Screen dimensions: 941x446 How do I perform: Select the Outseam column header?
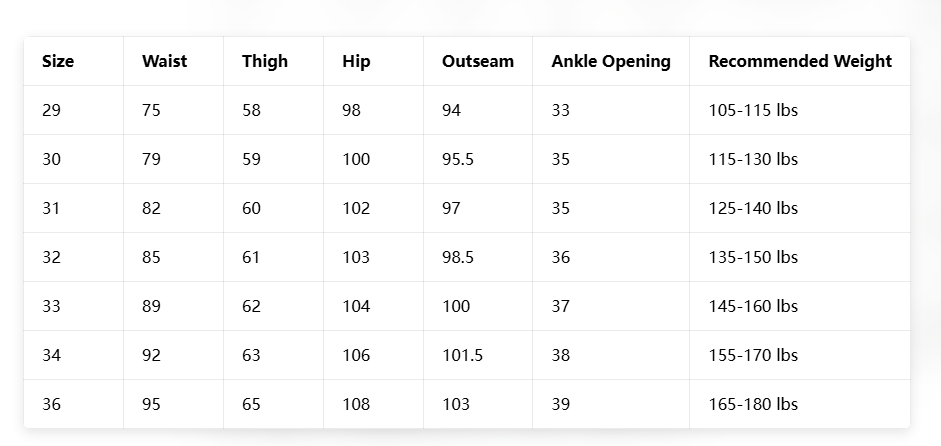click(x=477, y=61)
